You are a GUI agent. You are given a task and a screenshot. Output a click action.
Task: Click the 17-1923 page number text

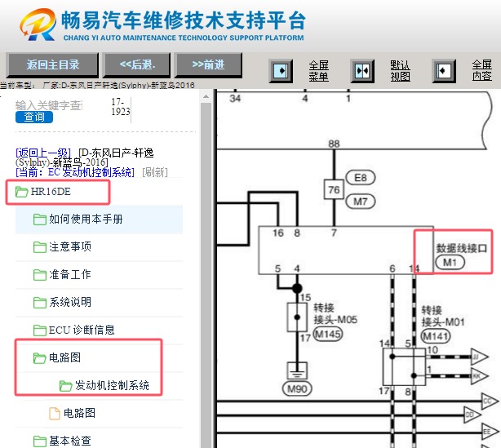click(121, 107)
